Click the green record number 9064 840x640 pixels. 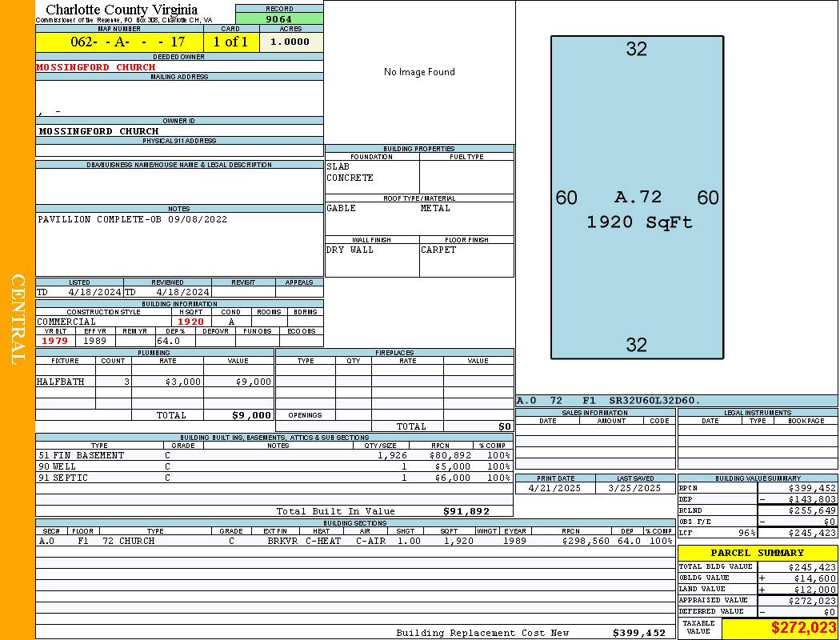coord(279,19)
